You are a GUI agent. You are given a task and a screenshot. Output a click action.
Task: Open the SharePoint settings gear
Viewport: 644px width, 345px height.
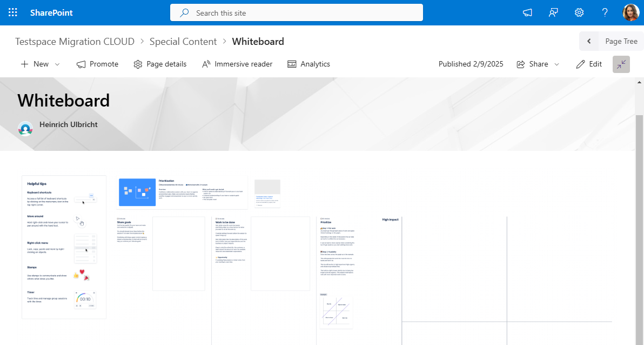[579, 12]
